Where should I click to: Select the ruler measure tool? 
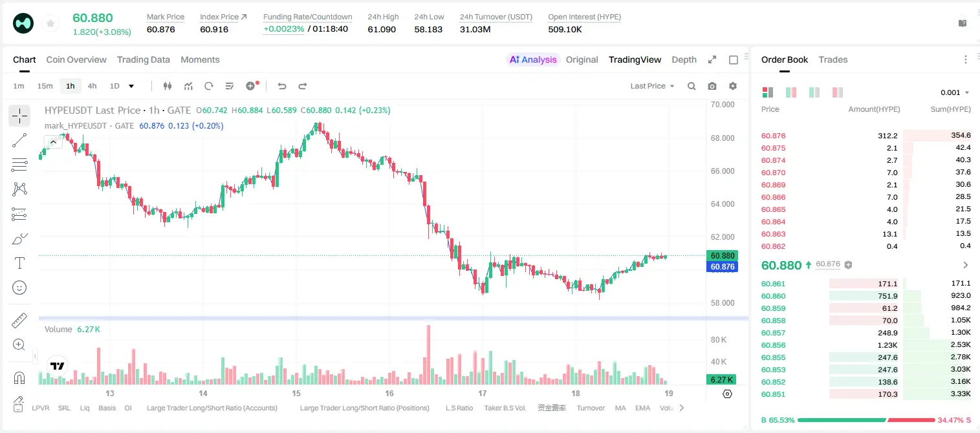pyautogui.click(x=19, y=321)
